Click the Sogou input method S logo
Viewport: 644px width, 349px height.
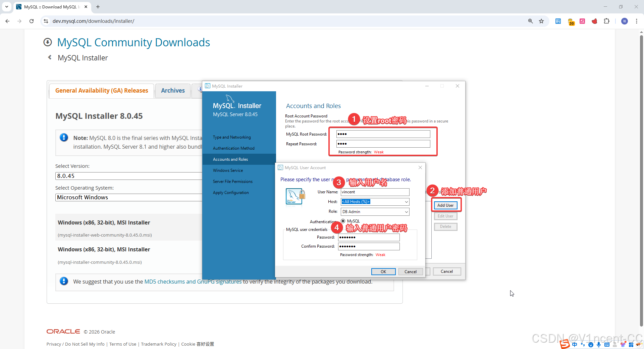click(x=565, y=344)
